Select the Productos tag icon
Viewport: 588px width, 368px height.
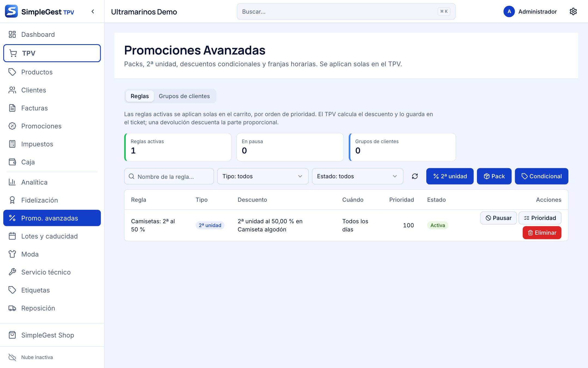[x=12, y=72]
